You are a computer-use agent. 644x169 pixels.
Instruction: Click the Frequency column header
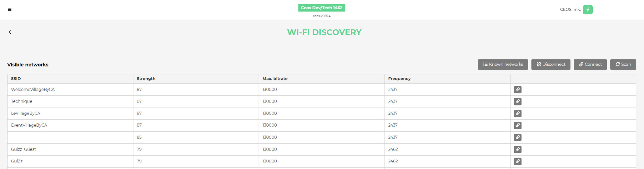point(399,79)
